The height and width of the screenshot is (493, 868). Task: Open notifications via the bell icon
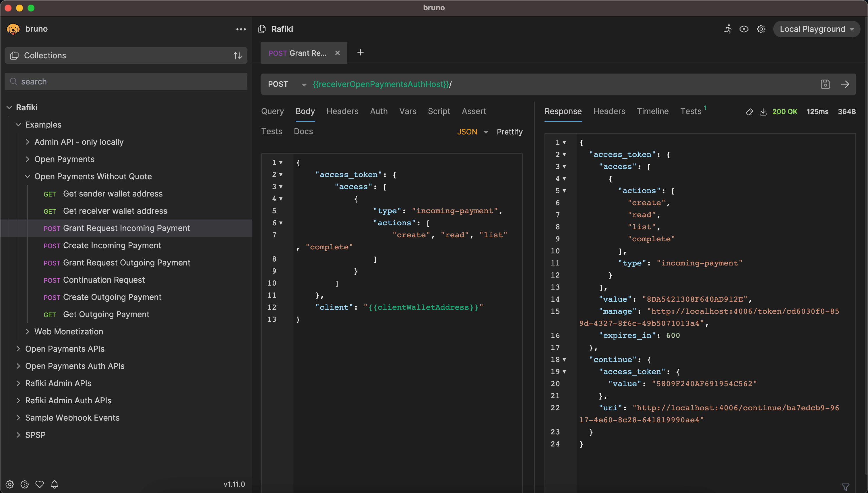click(x=55, y=484)
